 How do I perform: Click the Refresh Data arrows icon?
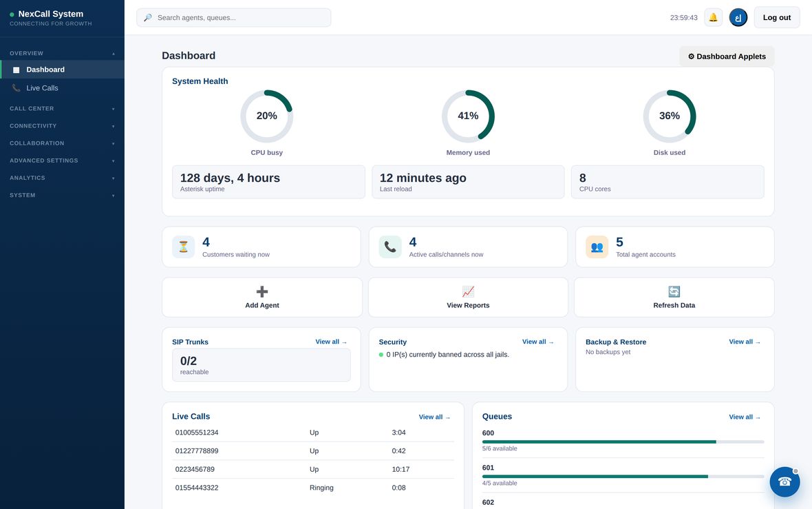[x=674, y=291]
